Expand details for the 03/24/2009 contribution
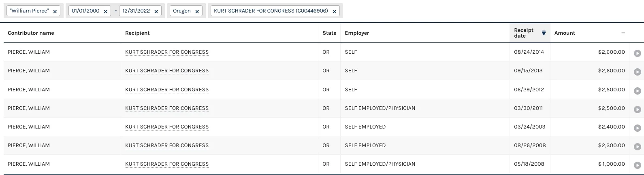The height and width of the screenshot is (175, 644). pyautogui.click(x=637, y=128)
